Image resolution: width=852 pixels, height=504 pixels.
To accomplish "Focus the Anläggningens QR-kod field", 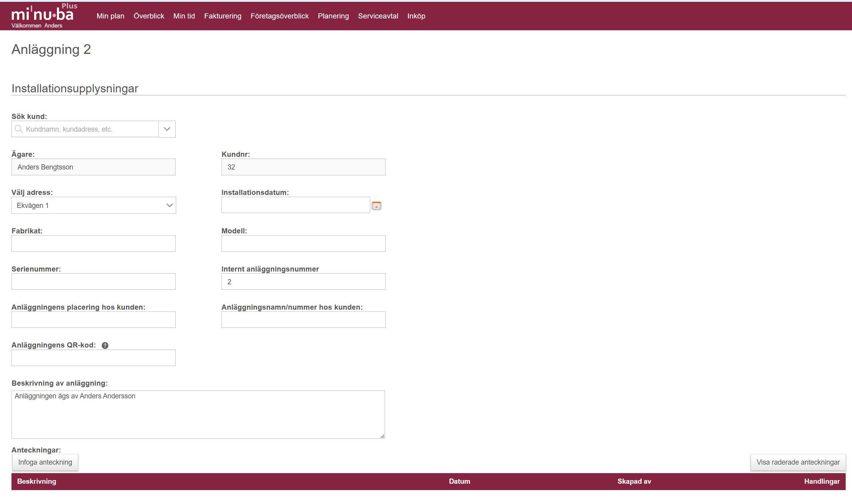I will (x=94, y=358).
